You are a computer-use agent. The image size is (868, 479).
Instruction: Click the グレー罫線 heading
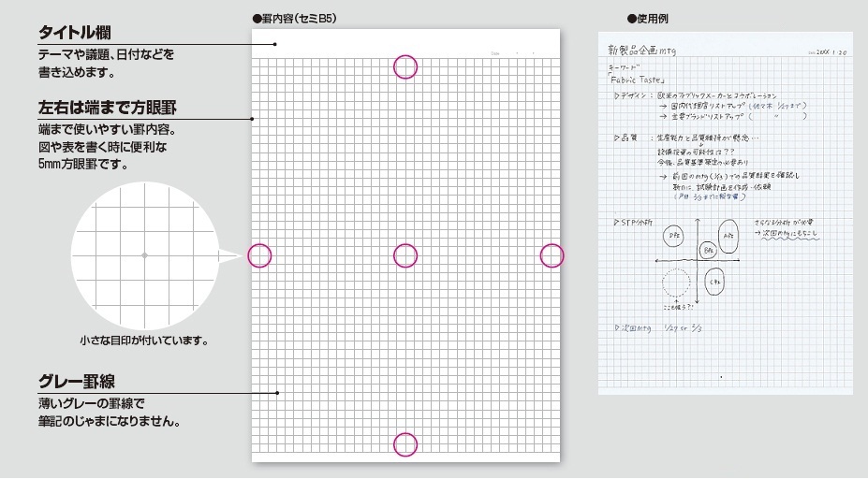point(77,381)
